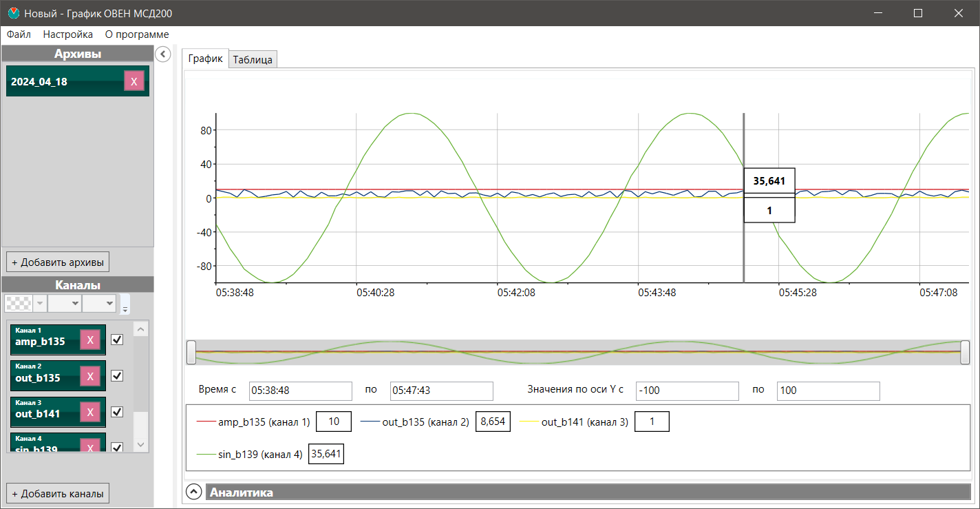Viewport: 980px width, 509px height.
Task: Click the overview mini-chart strip
Action: tap(578, 352)
